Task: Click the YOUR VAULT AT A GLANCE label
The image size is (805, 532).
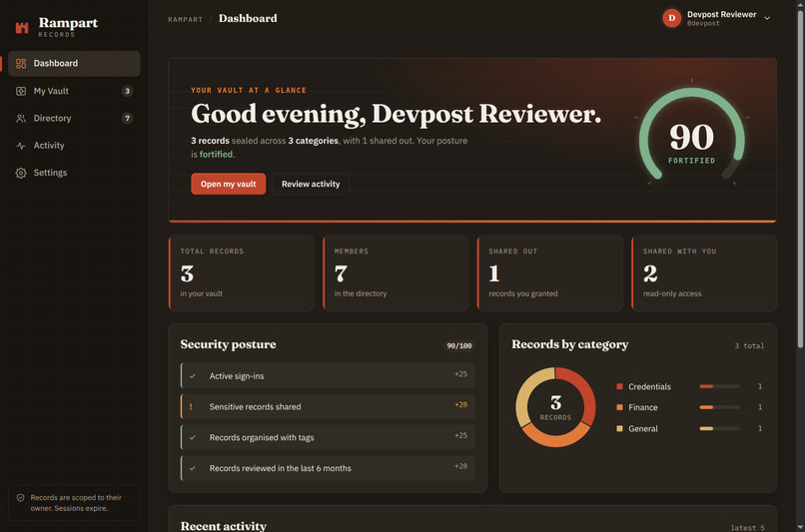Action: tap(249, 90)
